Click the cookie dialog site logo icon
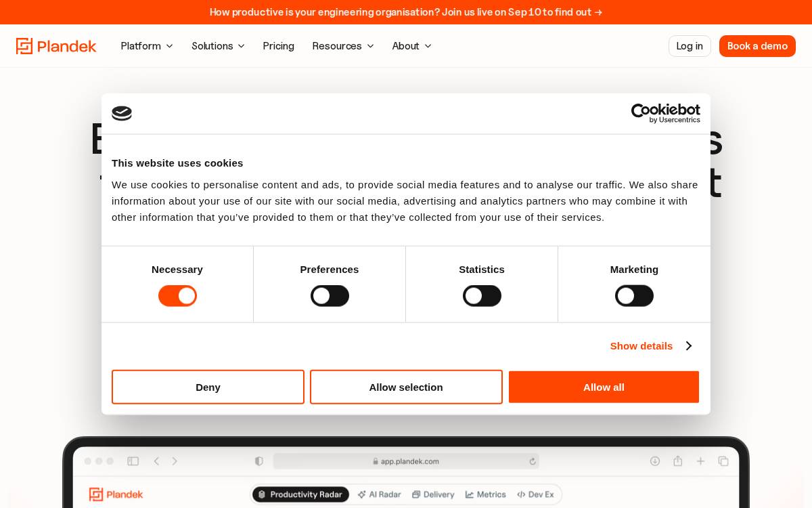Viewport: 812px width, 508px height. point(122,114)
